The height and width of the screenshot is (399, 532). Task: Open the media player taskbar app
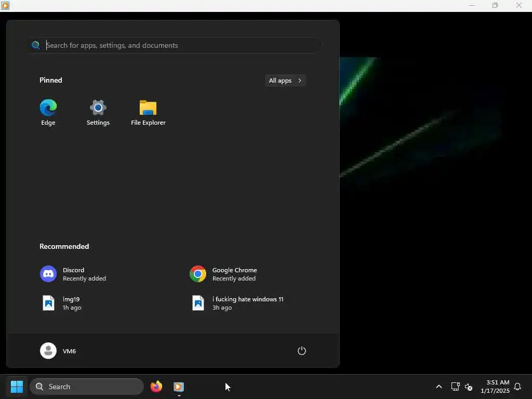point(179,387)
